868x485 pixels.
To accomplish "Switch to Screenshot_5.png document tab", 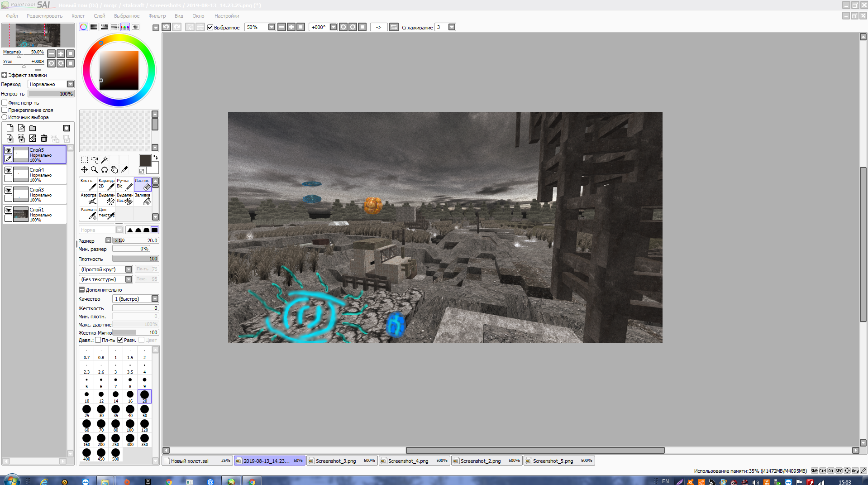I will (x=559, y=461).
